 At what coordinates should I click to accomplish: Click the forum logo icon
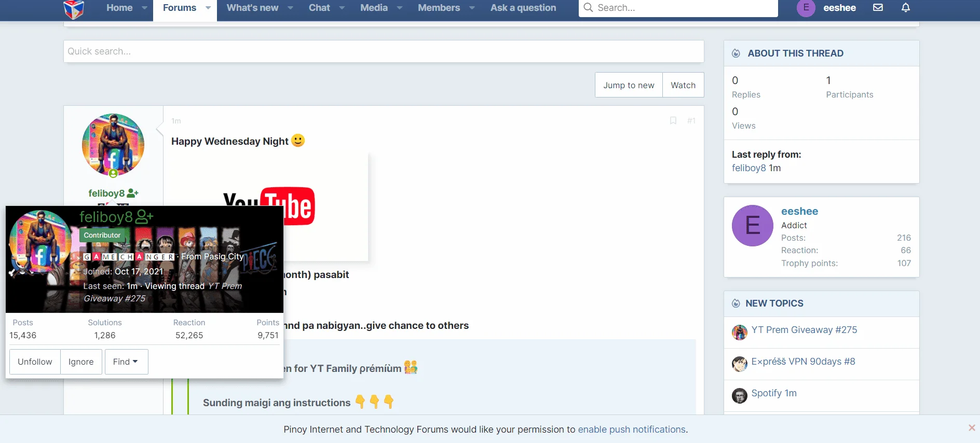tap(74, 9)
